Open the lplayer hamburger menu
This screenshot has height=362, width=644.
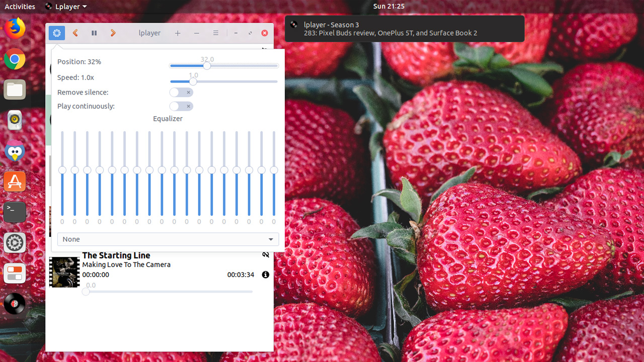pos(215,33)
